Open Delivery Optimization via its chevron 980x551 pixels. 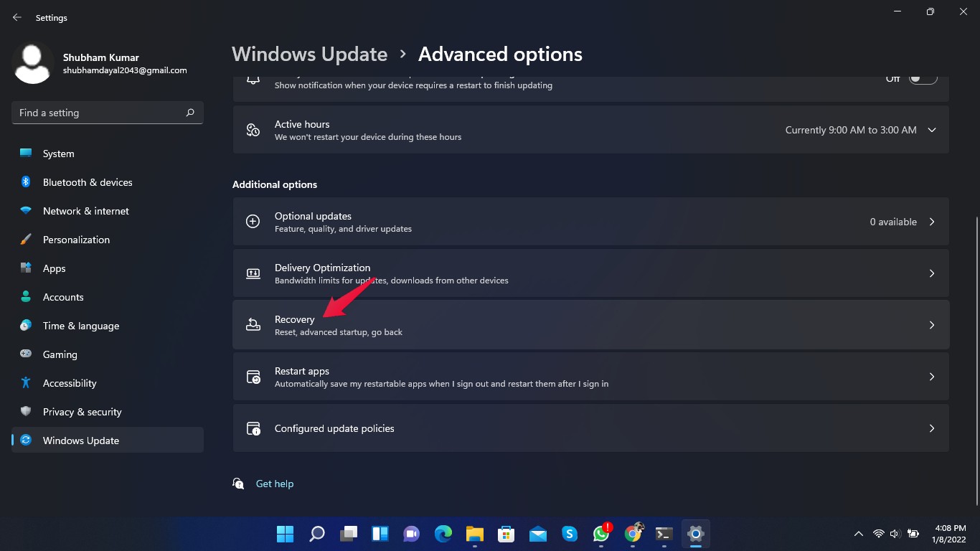932,273
